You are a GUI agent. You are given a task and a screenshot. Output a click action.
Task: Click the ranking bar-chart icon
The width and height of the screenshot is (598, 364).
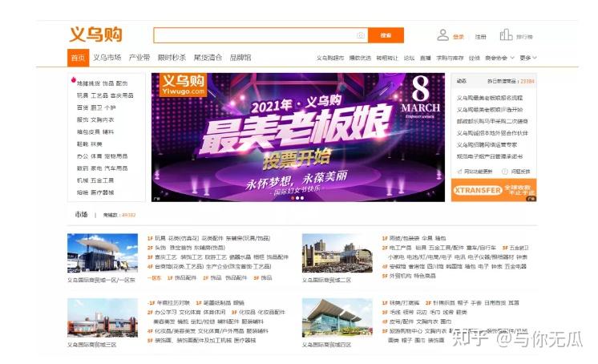point(506,35)
